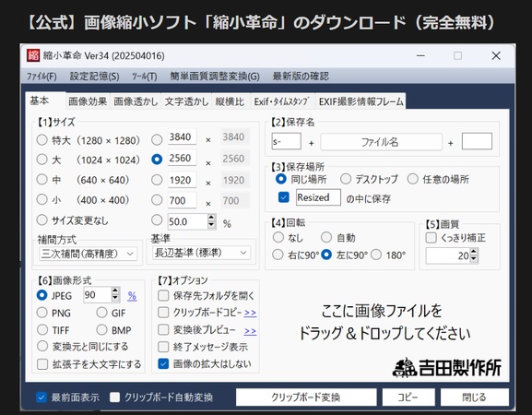Enable 終了メッセージ表示 checkbox
The height and width of the screenshot is (415, 532).
[x=163, y=347]
